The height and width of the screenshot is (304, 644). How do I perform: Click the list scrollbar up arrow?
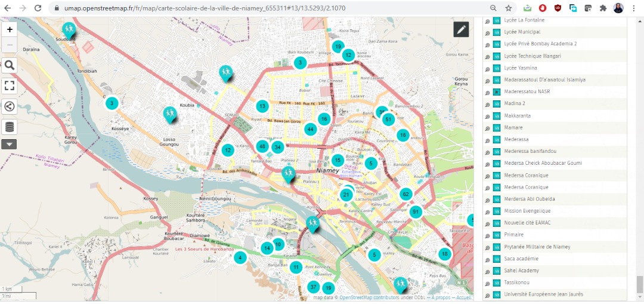point(639,20)
